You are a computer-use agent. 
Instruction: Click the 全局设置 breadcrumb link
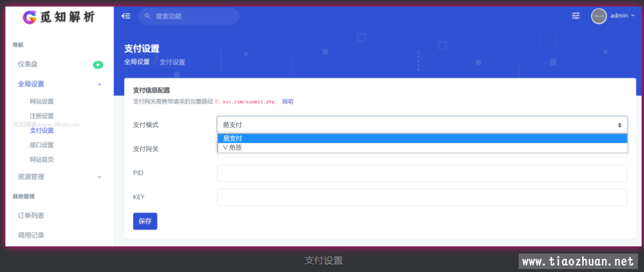[x=137, y=62]
